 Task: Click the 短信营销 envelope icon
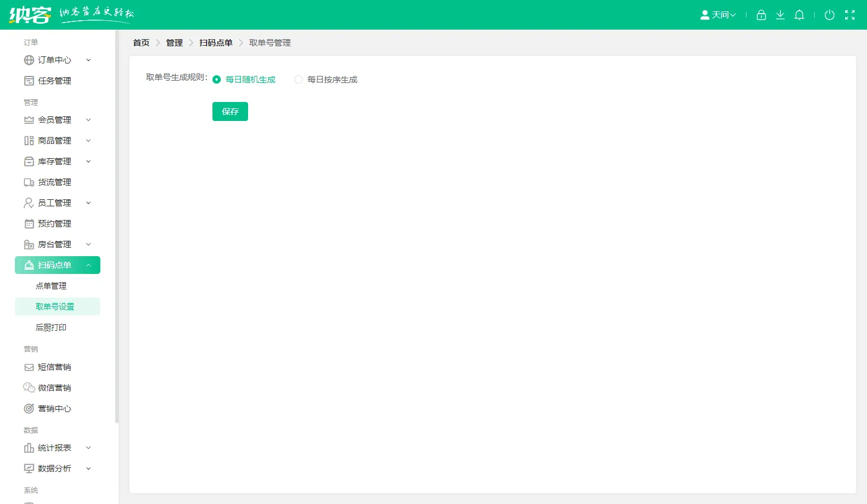tap(28, 367)
